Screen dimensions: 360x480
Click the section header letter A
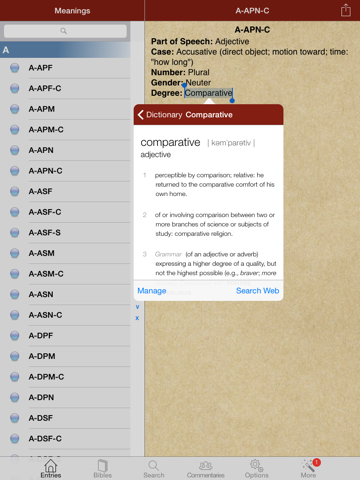[x=6, y=50]
